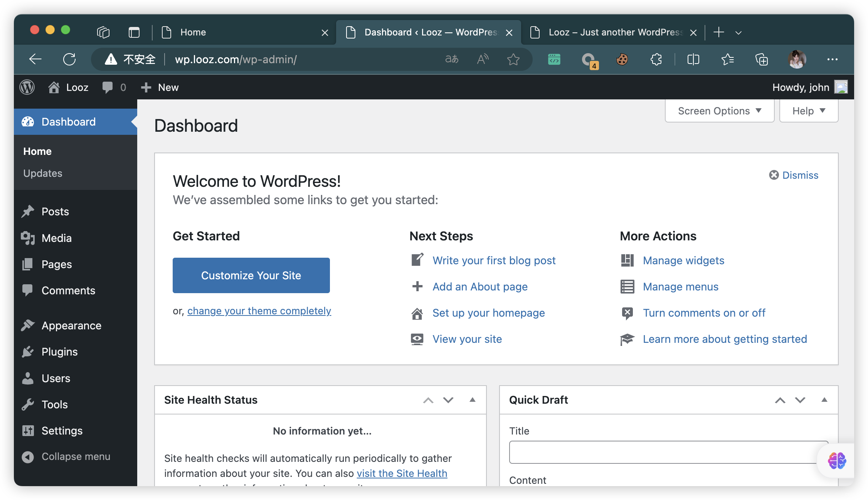Toggle Site Health Status panel collapse
Viewport: 868px width, 500px height.
[x=472, y=400]
